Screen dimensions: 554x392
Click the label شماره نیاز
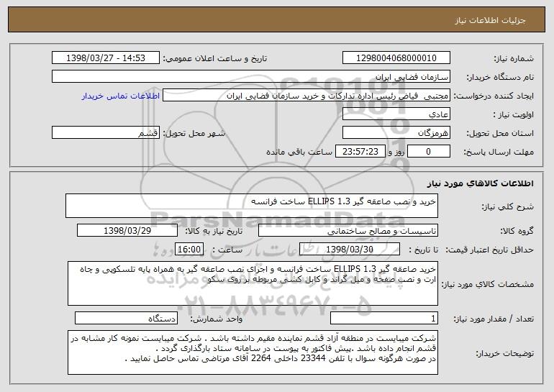pyautogui.click(x=514, y=59)
